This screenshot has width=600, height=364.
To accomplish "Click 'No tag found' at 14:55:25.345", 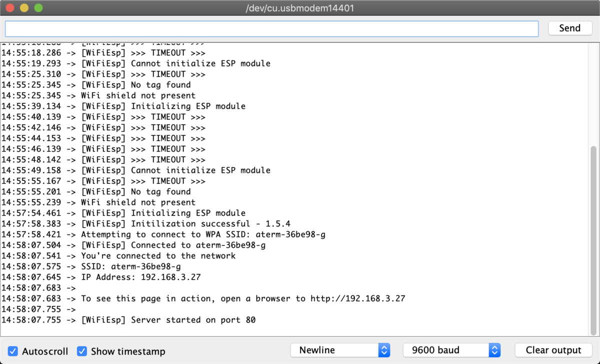I will tap(96, 85).
